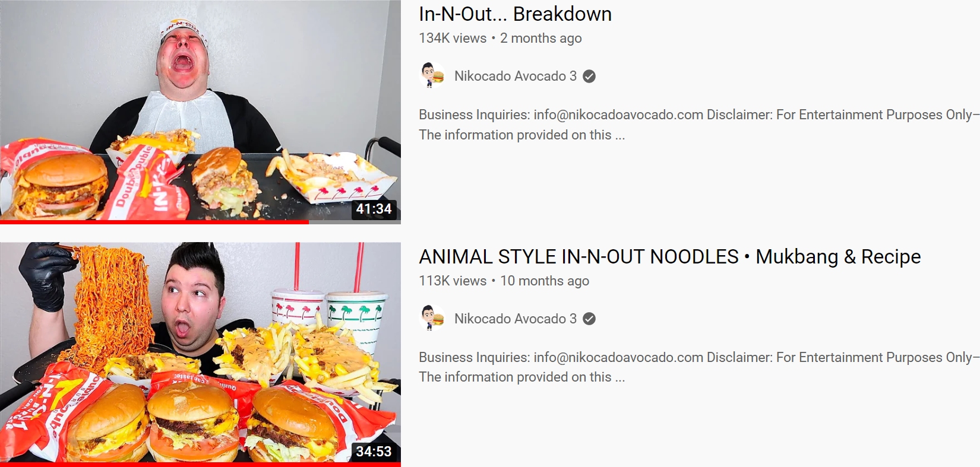Image resolution: width=980 pixels, height=467 pixels.
Task: Click the Noodles video's Business Inquiries description
Action: 699,367
